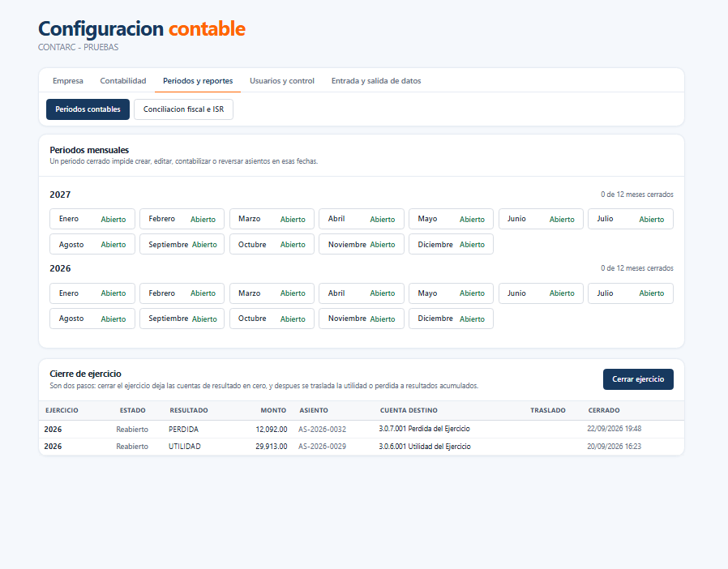Image resolution: width=728 pixels, height=569 pixels.
Task: Click Reabierto status in PERDIDA row
Action: pyautogui.click(x=132, y=430)
